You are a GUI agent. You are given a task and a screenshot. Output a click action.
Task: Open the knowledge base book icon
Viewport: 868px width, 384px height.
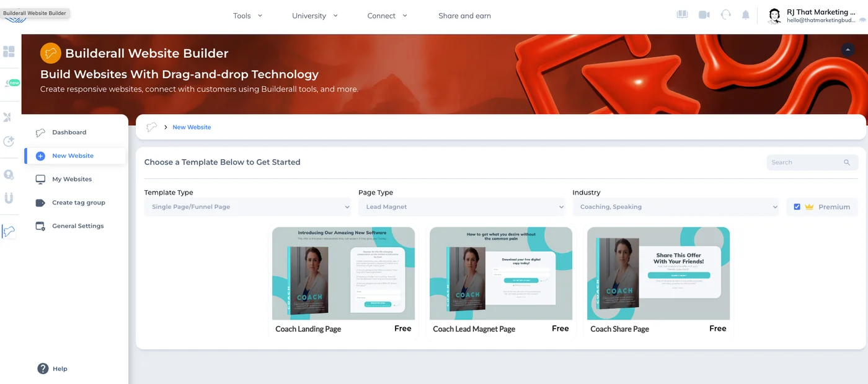(x=682, y=14)
